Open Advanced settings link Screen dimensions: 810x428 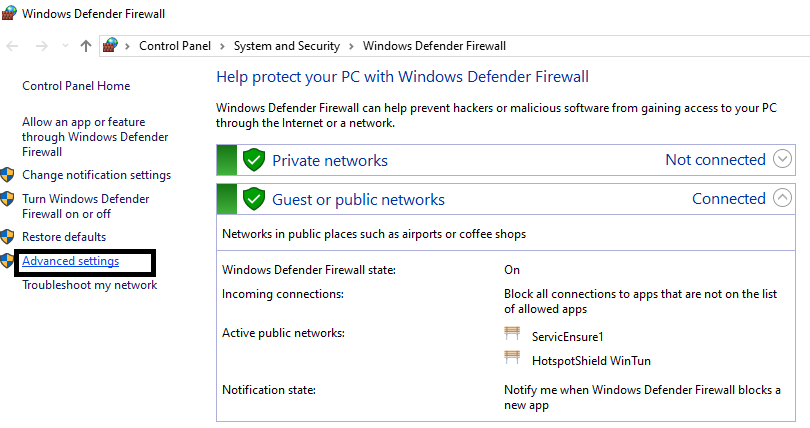pyautogui.click(x=71, y=262)
